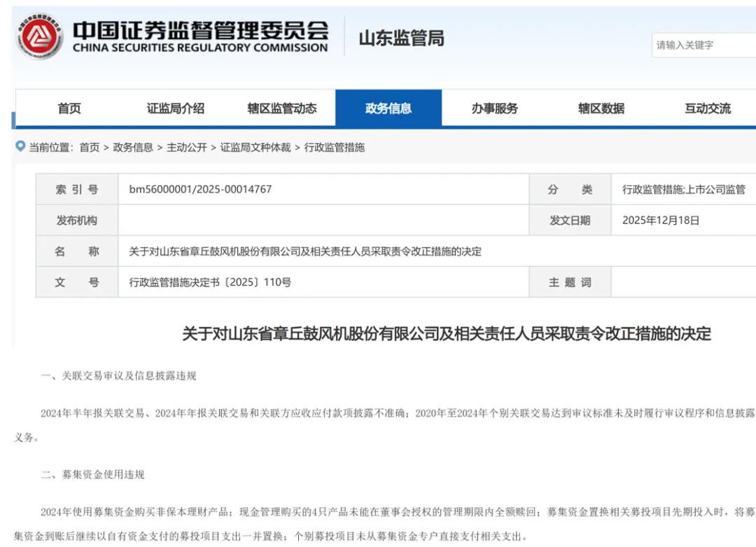The height and width of the screenshot is (547, 756).
Task: Open the 互动交流 navigation tab
Action: (x=707, y=108)
